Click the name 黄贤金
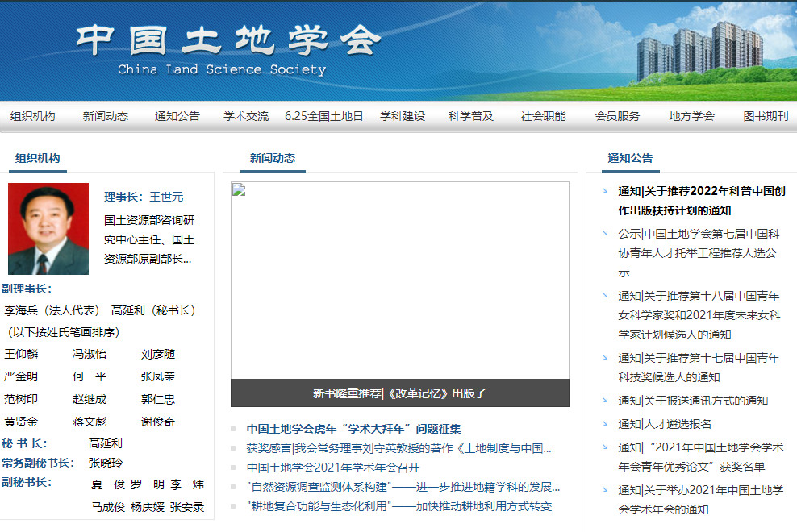This screenshot has width=797, height=532. (21, 422)
